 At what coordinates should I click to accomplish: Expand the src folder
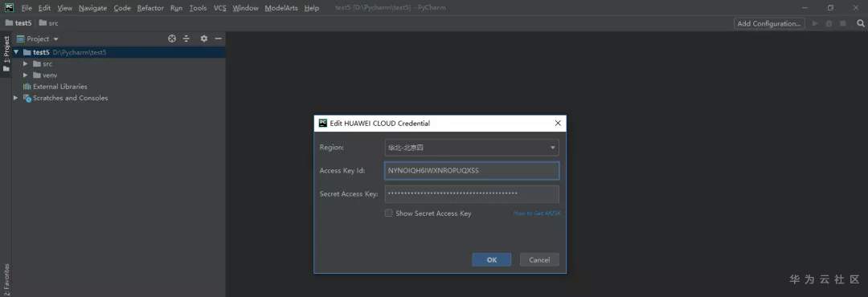(x=26, y=63)
